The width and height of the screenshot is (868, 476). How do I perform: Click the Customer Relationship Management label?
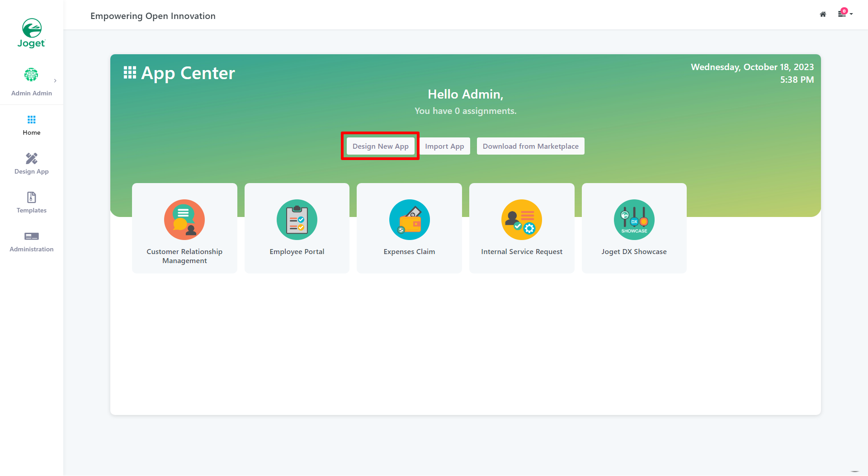click(184, 256)
